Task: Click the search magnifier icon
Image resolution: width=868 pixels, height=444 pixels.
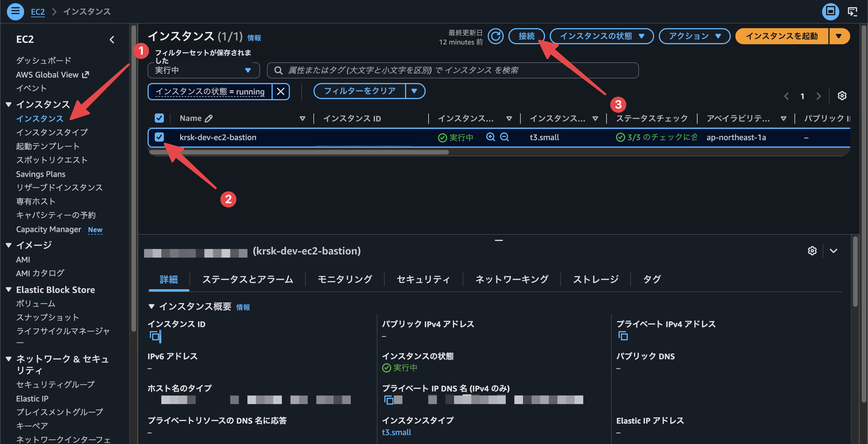Action: coord(278,70)
